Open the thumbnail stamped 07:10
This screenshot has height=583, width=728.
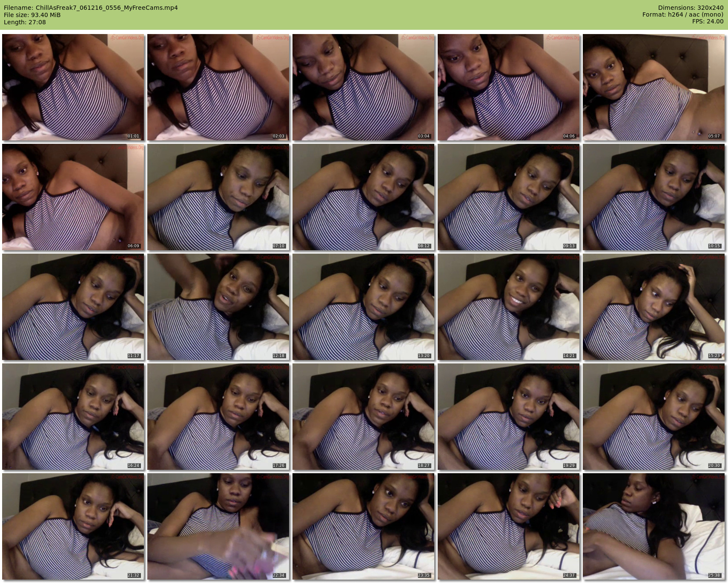click(218, 197)
